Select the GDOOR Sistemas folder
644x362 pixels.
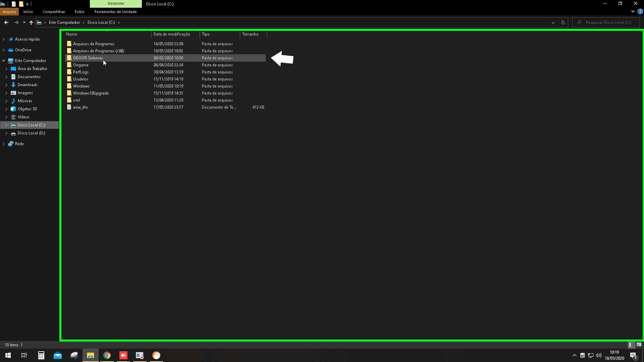pyautogui.click(x=88, y=58)
